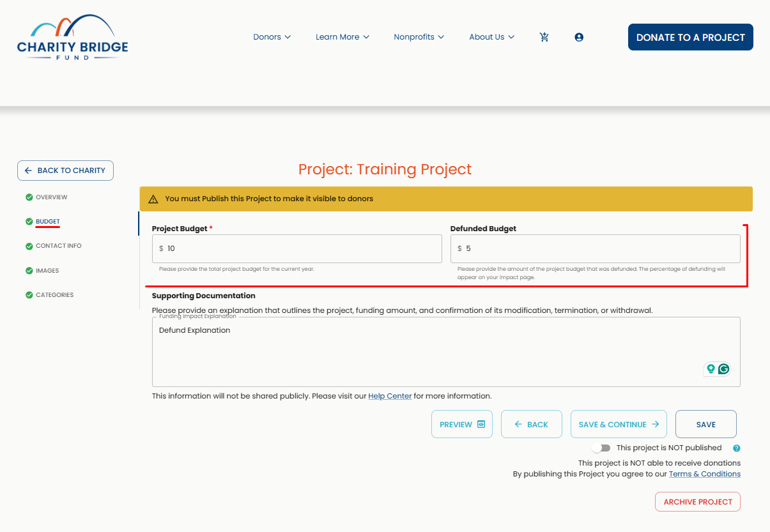Click the green Grammarly icon

point(724,369)
